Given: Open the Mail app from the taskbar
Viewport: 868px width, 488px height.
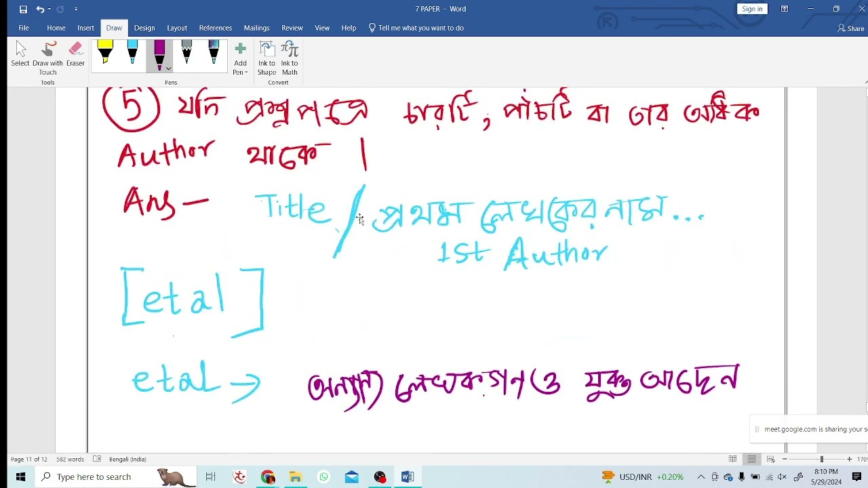Looking at the screenshot, I should click(x=351, y=476).
